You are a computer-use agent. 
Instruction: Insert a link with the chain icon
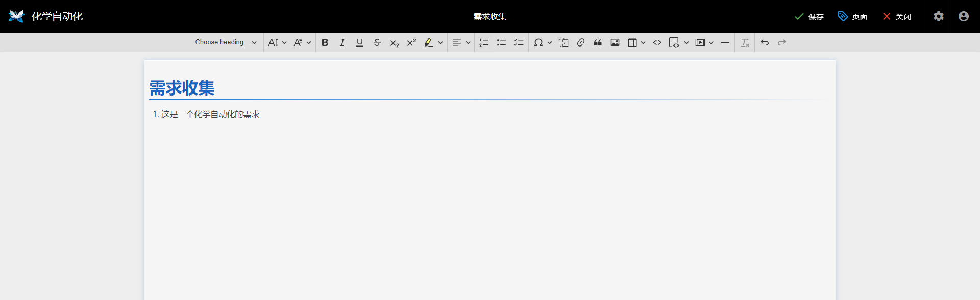coord(580,42)
